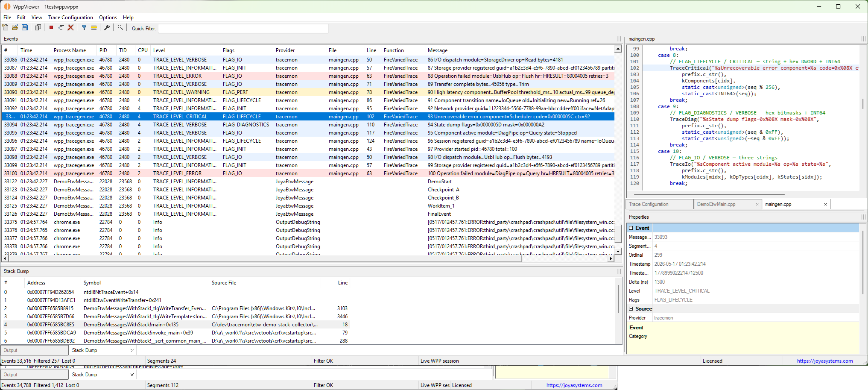
Task: Click the Events list scroll-down arrow
Action: (618, 252)
